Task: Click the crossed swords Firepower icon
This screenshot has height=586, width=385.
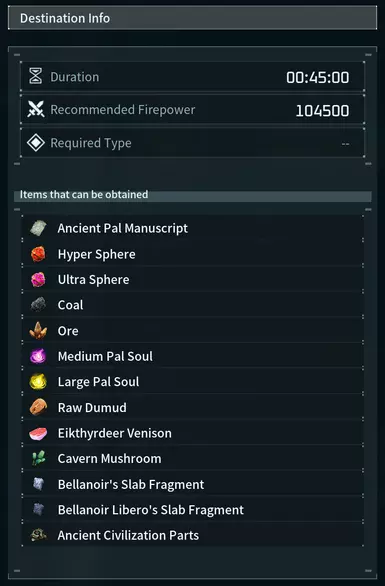Action: 36,110
